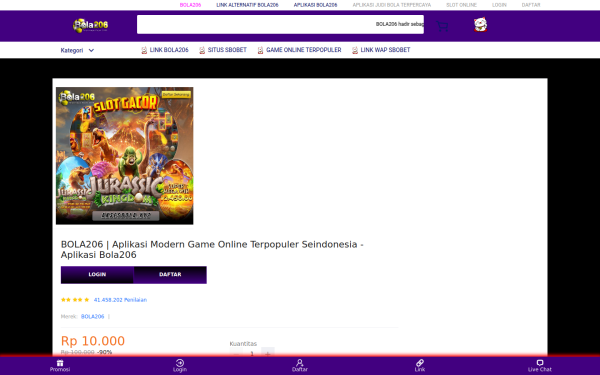The height and width of the screenshot is (375, 600).
Task: Open the shopping cart icon
Action: coord(442,26)
